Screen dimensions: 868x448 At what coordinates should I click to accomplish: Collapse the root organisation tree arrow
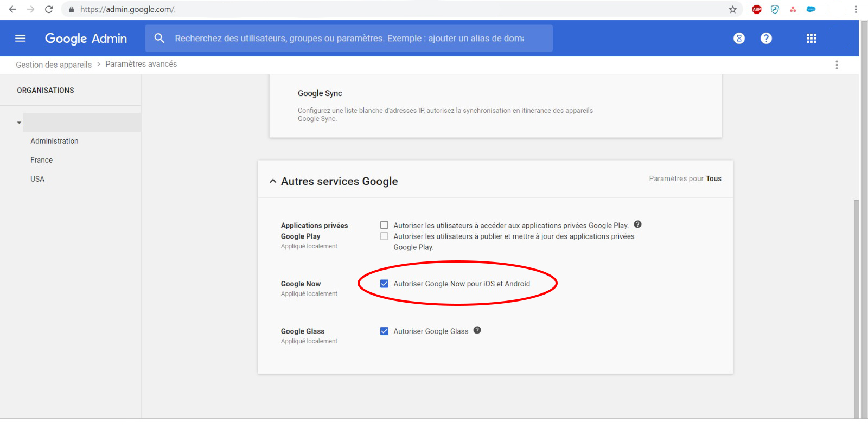point(19,123)
